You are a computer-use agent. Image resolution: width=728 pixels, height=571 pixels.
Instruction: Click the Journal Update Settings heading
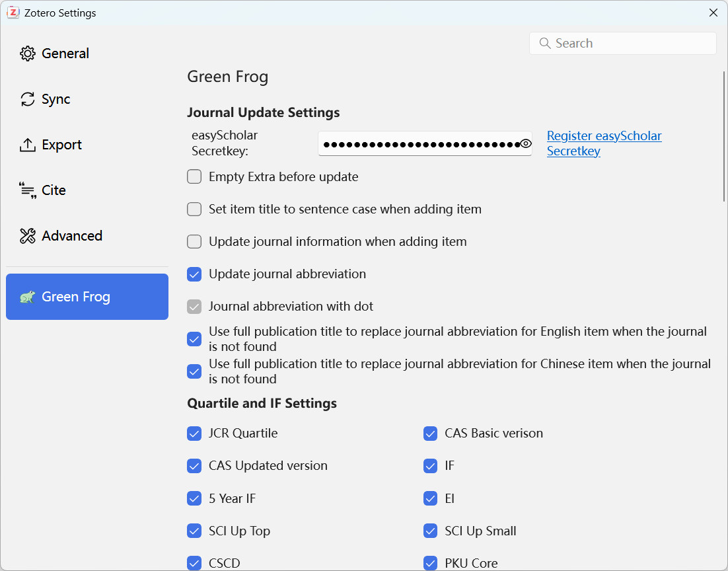click(x=263, y=112)
